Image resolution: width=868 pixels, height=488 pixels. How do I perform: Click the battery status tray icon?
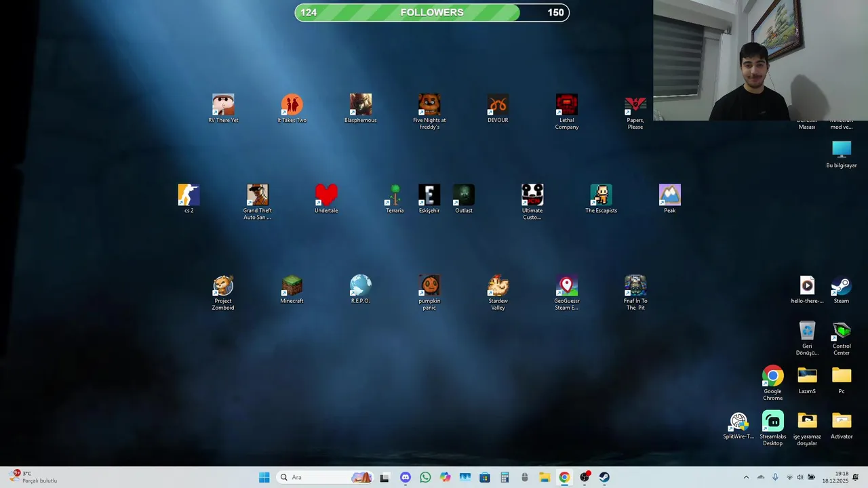click(x=811, y=477)
